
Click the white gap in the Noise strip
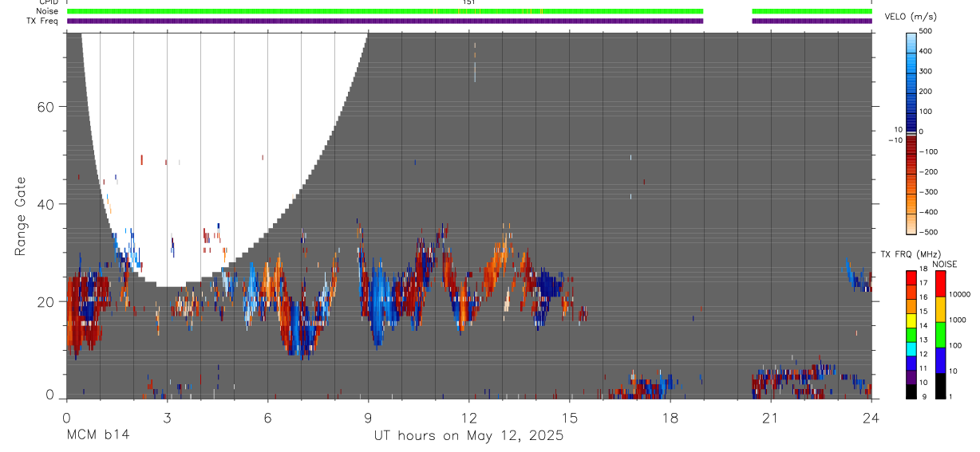pos(728,11)
